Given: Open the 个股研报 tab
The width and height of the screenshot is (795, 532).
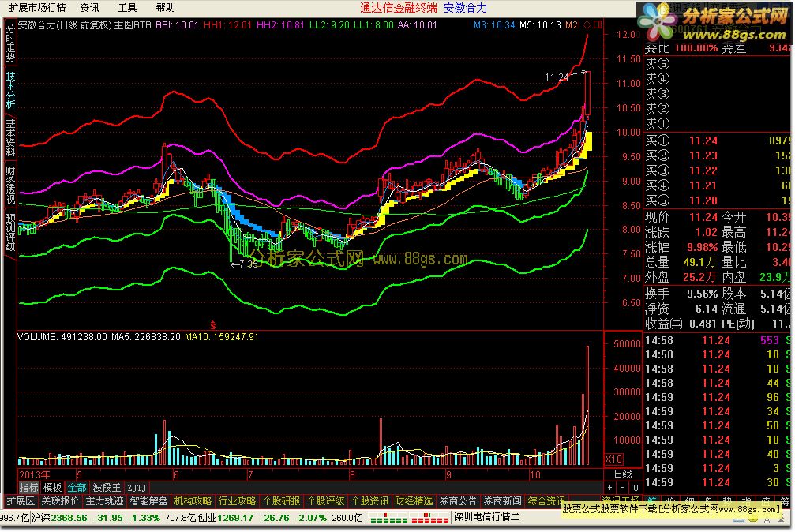Looking at the screenshot, I should tap(281, 501).
